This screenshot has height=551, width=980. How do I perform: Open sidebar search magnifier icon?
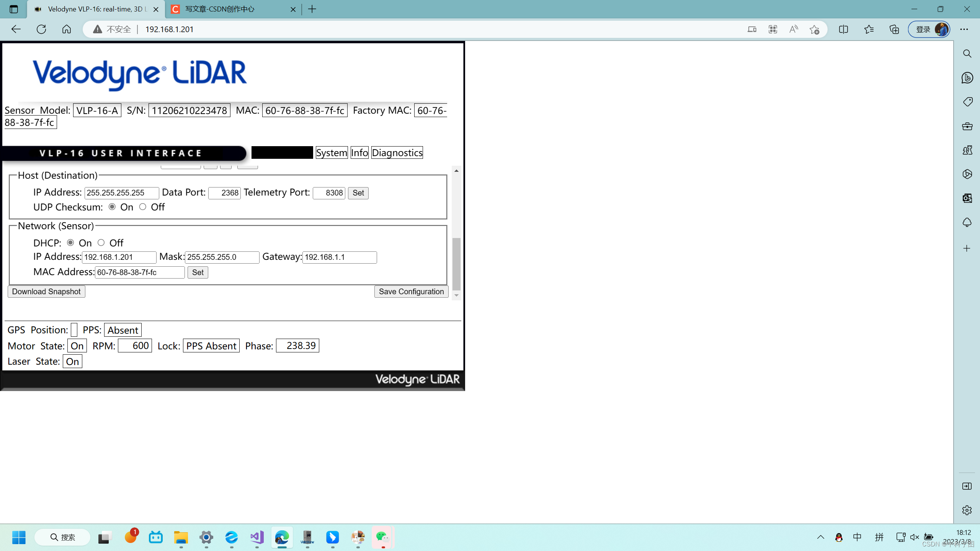[x=967, y=54]
